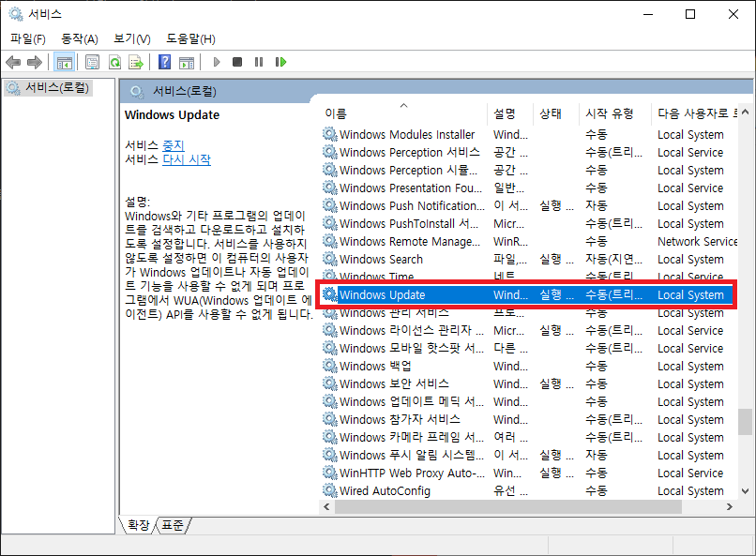Switch to the 확장 tab
The width and height of the screenshot is (756, 556).
[139, 525]
